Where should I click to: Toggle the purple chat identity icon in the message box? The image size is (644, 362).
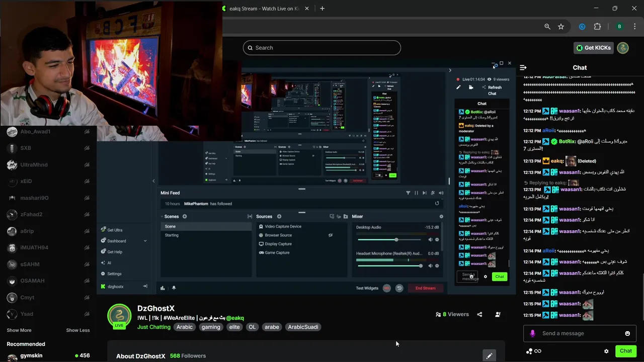pos(533,333)
